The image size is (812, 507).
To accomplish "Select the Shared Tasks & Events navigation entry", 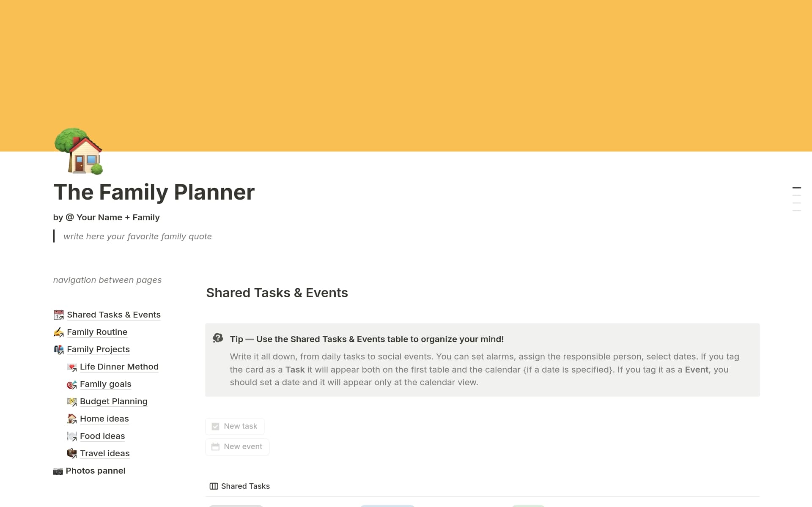I will click(113, 315).
